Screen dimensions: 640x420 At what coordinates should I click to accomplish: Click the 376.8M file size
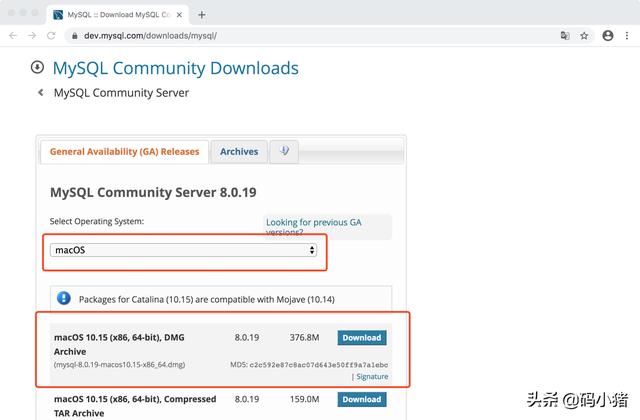304,338
